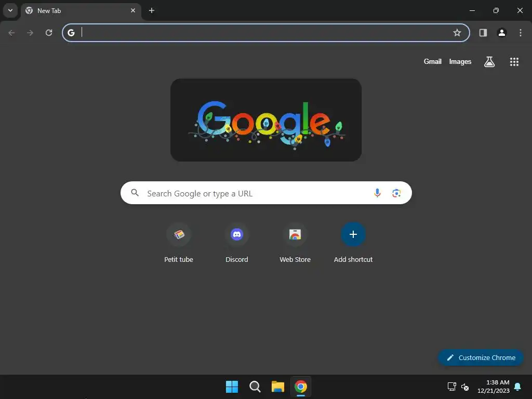Click the magnifier icon in search box
Image resolution: width=532 pixels, height=399 pixels.
tap(135, 193)
